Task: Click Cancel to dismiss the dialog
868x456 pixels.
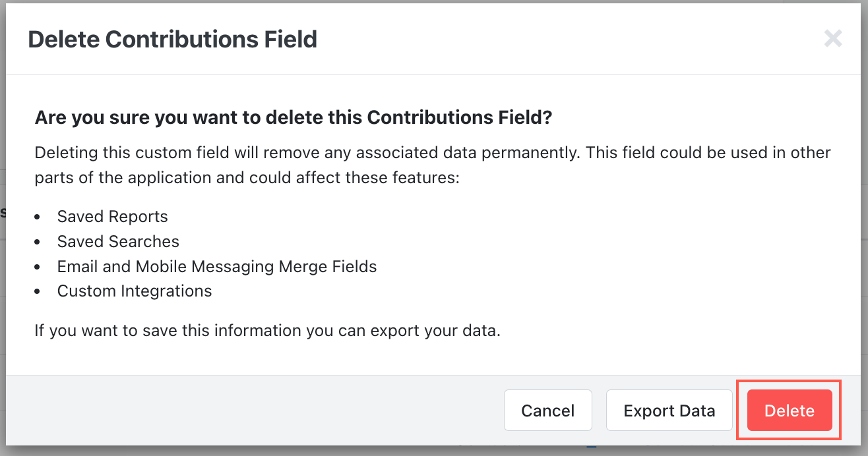Action: [x=547, y=410]
